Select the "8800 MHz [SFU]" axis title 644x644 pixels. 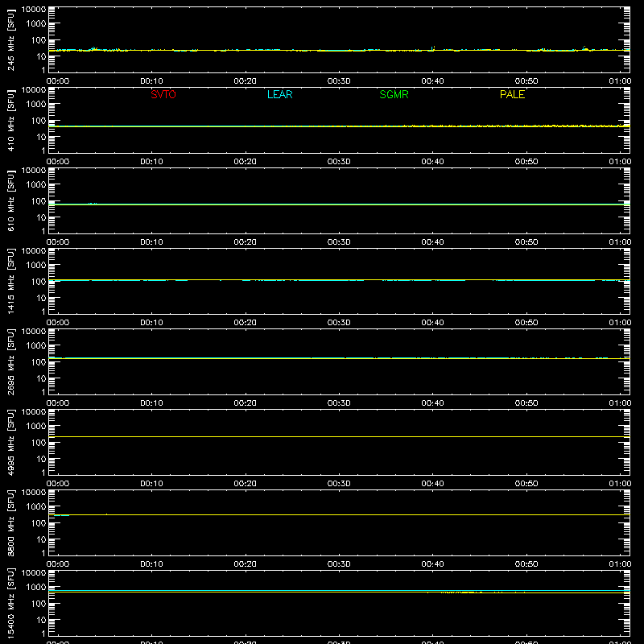click(10, 522)
